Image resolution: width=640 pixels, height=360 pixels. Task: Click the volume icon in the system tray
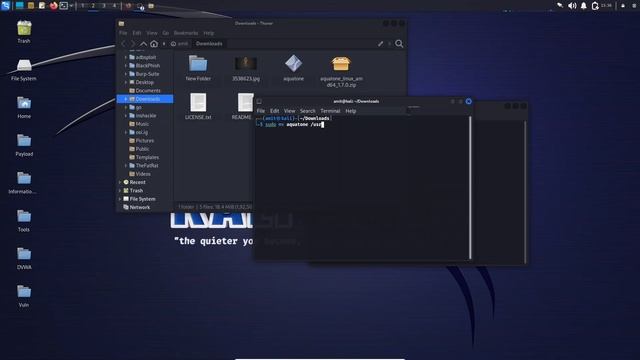click(572, 6)
